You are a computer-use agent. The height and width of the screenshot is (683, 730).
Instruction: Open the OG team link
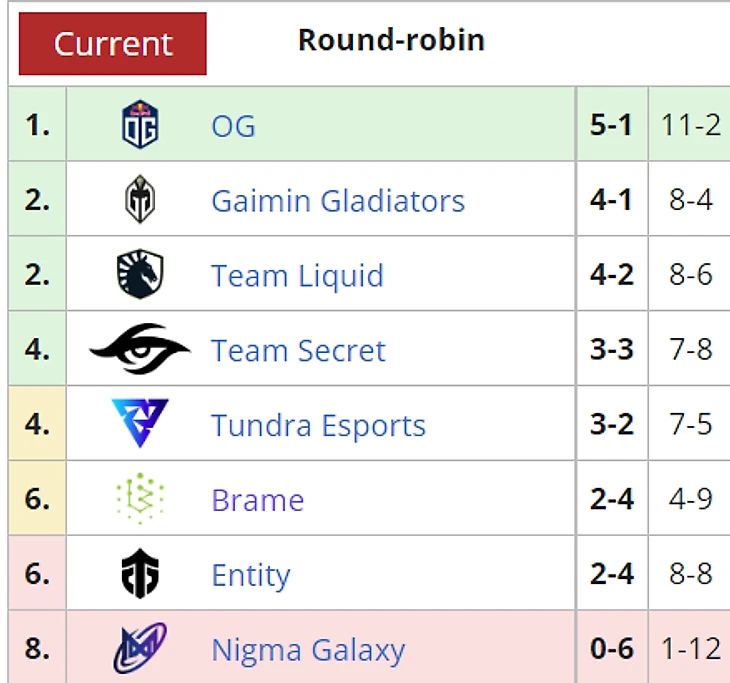point(233,126)
